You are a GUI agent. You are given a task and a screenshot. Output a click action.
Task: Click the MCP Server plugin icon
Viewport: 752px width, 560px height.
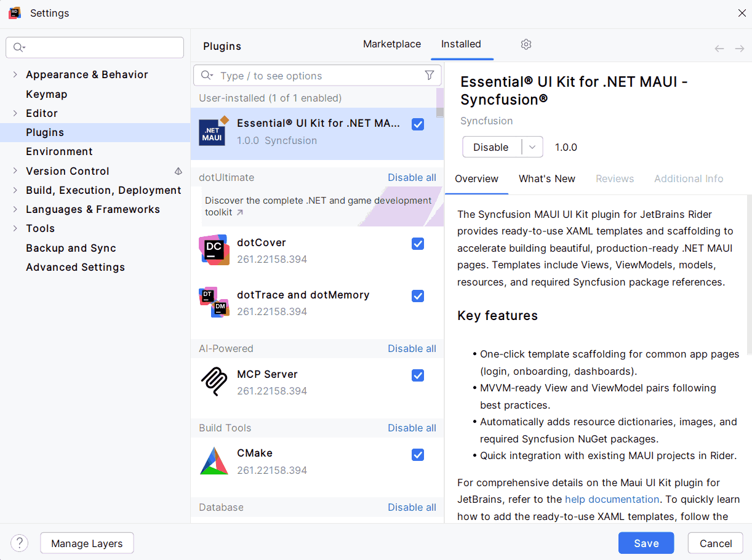tap(214, 382)
